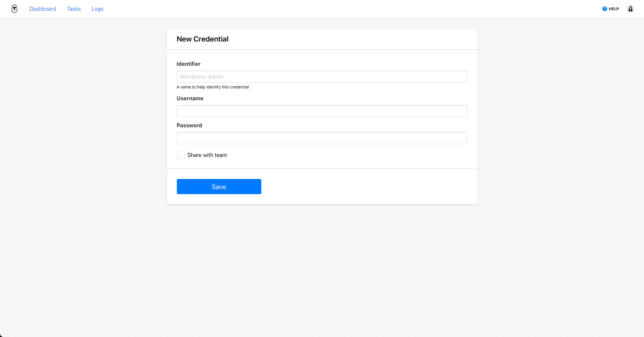Click empty footer area right of Save

pyautogui.click(x=368, y=186)
